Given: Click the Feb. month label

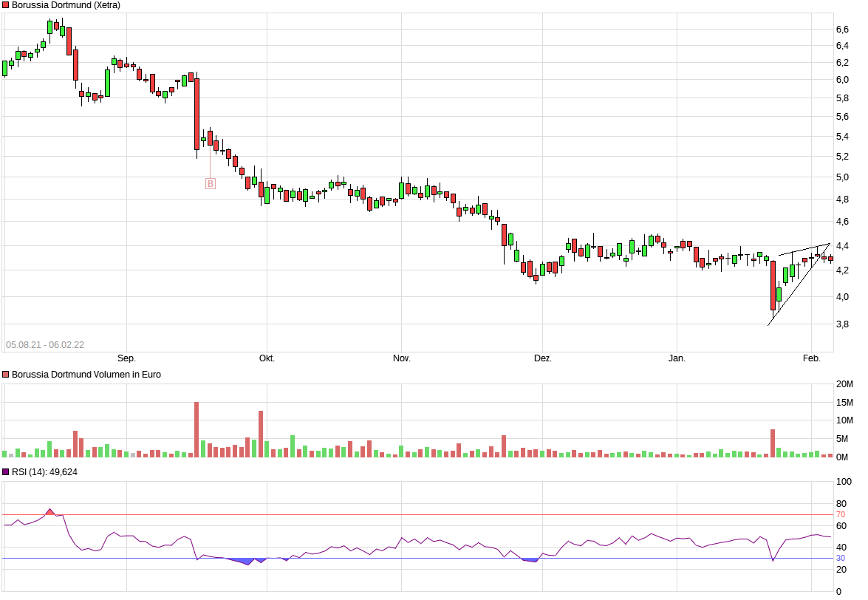Looking at the screenshot, I should pyautogui.click(x=812, y=358).
